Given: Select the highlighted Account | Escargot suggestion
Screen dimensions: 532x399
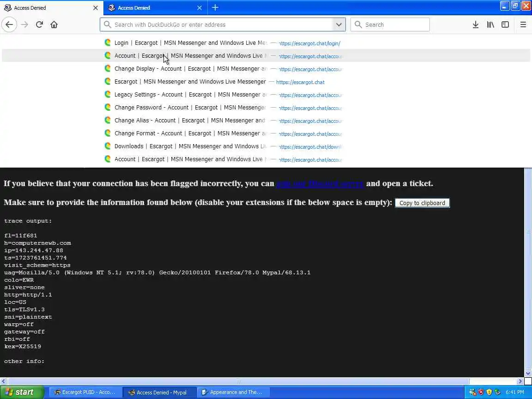Looking at the screenshot, I should (266, 55).
